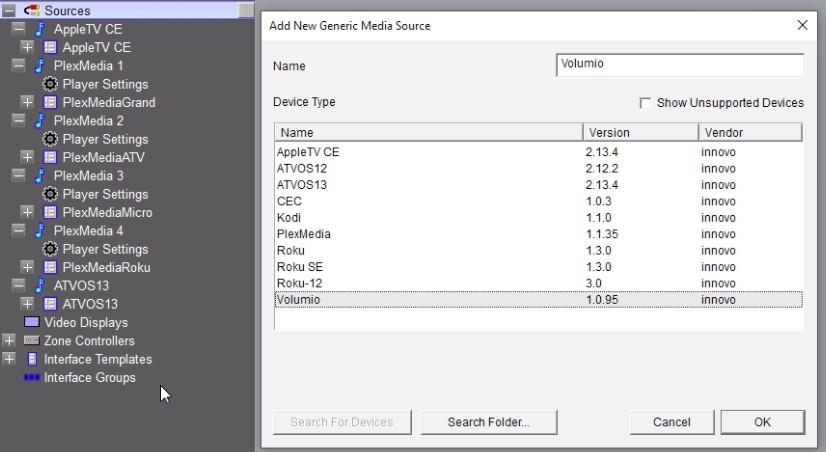826x452 pixels.
Task: Select PlexMedia 3 tree label
Action: pyautogui.click(x=88, y=175)
